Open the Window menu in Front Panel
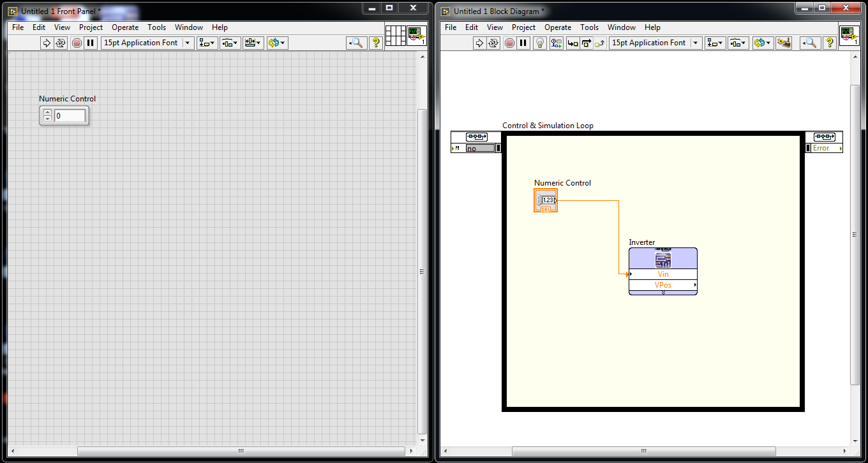 (189, 27)
